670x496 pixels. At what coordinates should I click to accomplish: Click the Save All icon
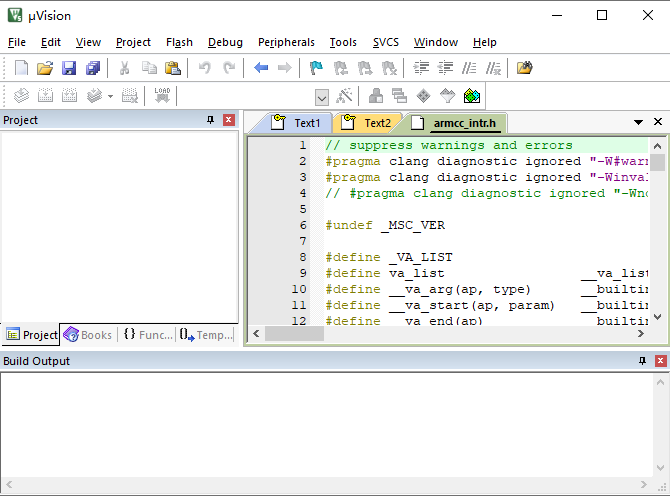[93, 68]
